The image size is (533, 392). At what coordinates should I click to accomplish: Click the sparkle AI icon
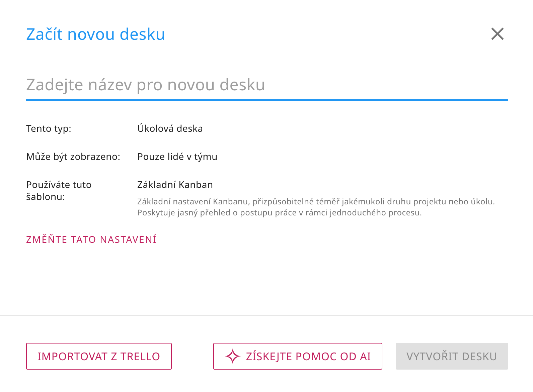tap(233, 356)
